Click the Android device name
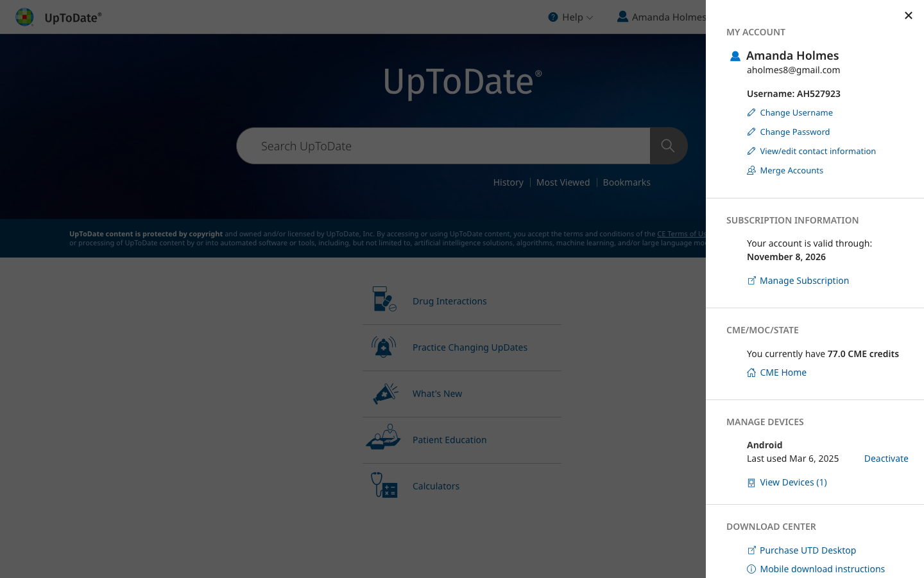This screenshot has height=578, width=924. pos(764,445)
